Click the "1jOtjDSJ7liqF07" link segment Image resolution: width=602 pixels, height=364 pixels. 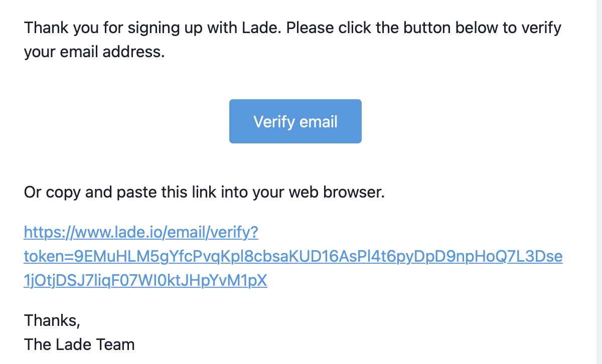84,281
